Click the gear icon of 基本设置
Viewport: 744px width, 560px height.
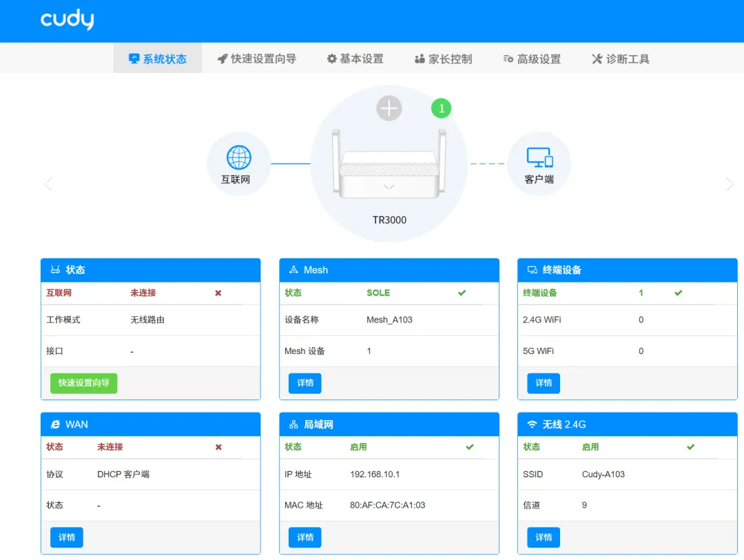pos(331,59)
